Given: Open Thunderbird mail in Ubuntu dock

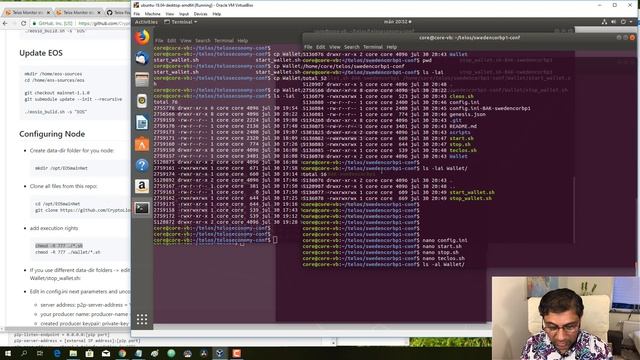Looking at the screenshot, I should (142, 58).
